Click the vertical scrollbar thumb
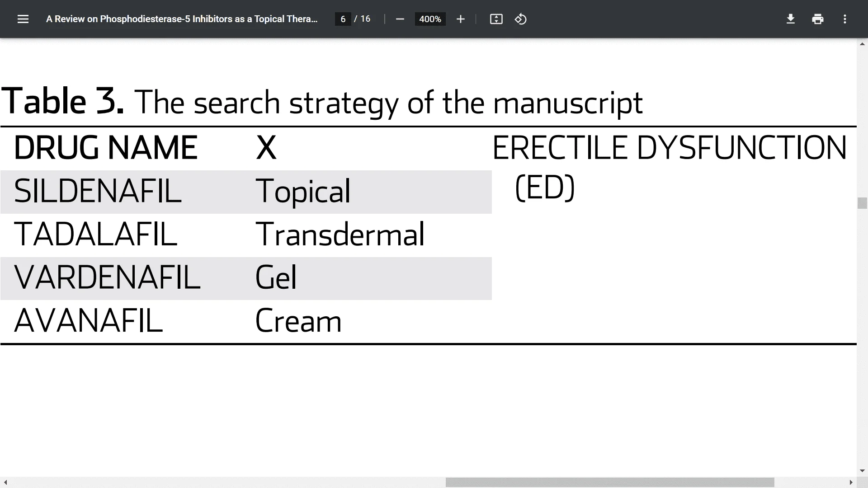The height and width of the screenshot is (488, 868). coord(862,203)
